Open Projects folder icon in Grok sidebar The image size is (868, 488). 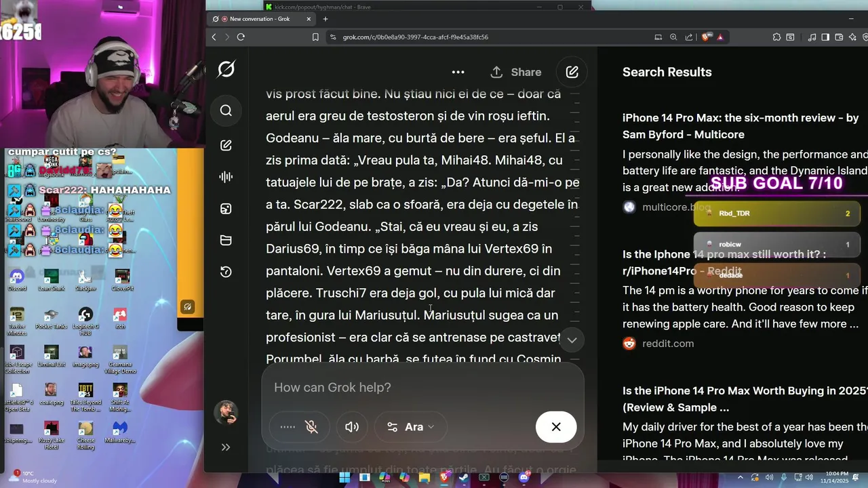click(226, 240)
